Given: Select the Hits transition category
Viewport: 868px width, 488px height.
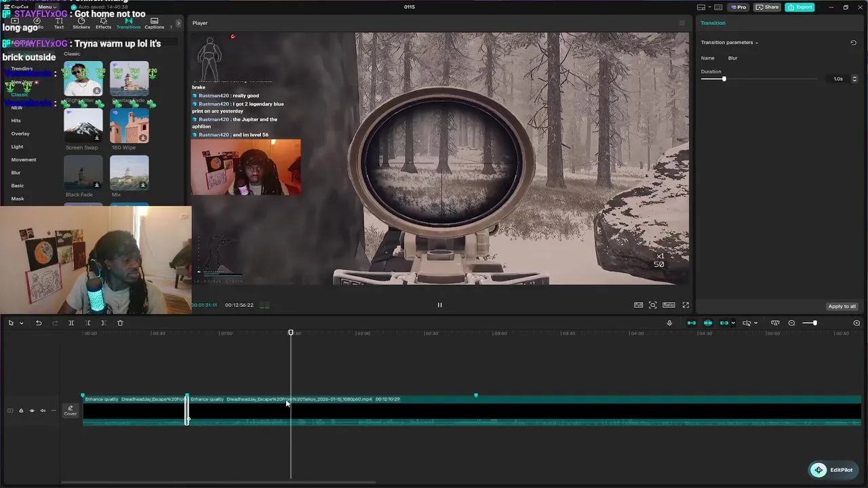Looking at the screenshot, I should coord(16,121).
